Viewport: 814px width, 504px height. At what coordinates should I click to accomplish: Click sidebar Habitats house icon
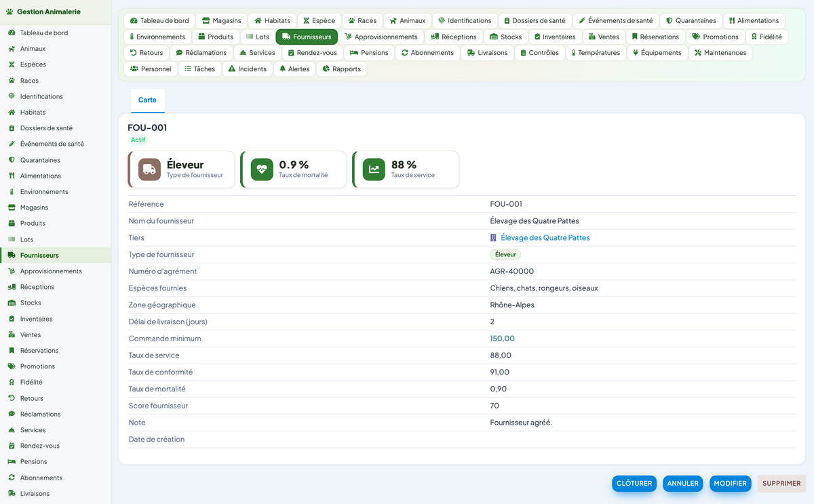12,112
